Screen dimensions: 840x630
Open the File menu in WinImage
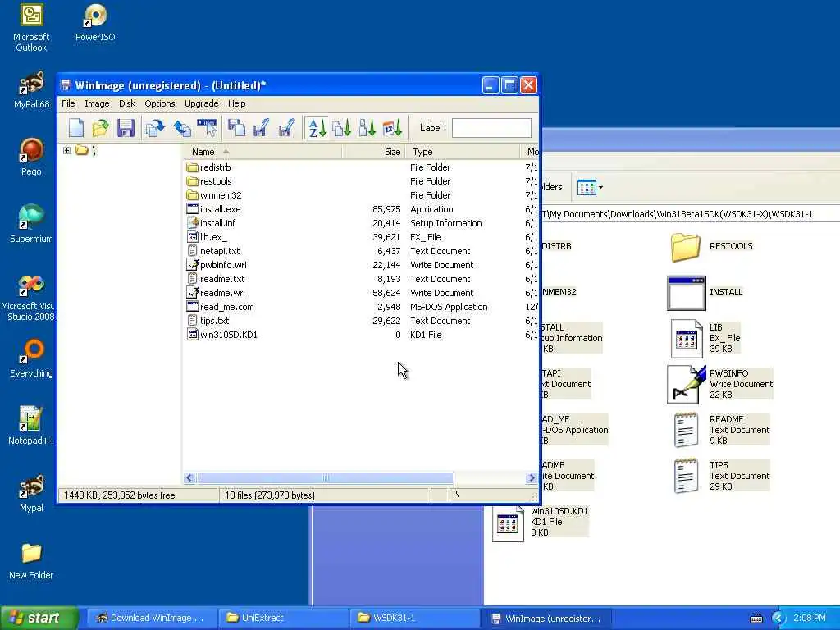[68, 103]
